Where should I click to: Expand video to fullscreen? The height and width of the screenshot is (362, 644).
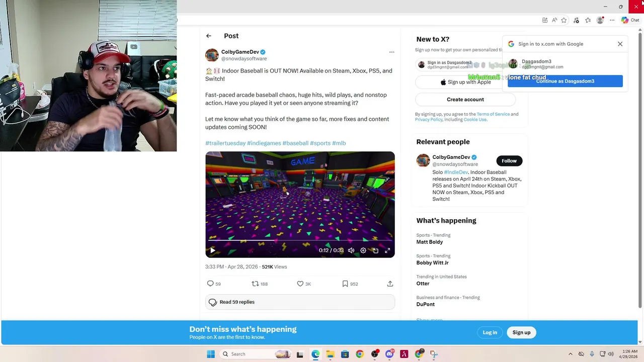[x=387, y=250]
